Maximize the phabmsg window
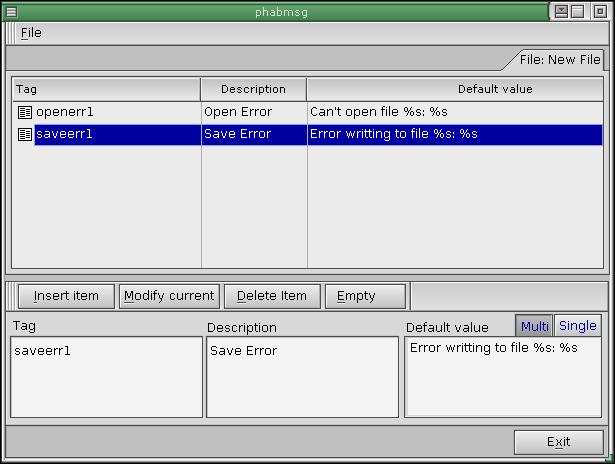Image resolution: width=615 pixels, height=464 pixels. point(581,11)
